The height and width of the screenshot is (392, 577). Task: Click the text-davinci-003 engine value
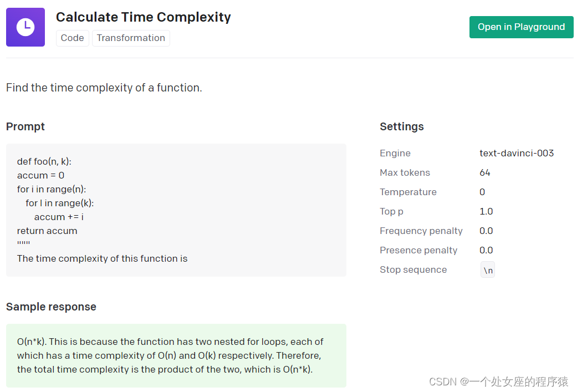pos(517,153)
